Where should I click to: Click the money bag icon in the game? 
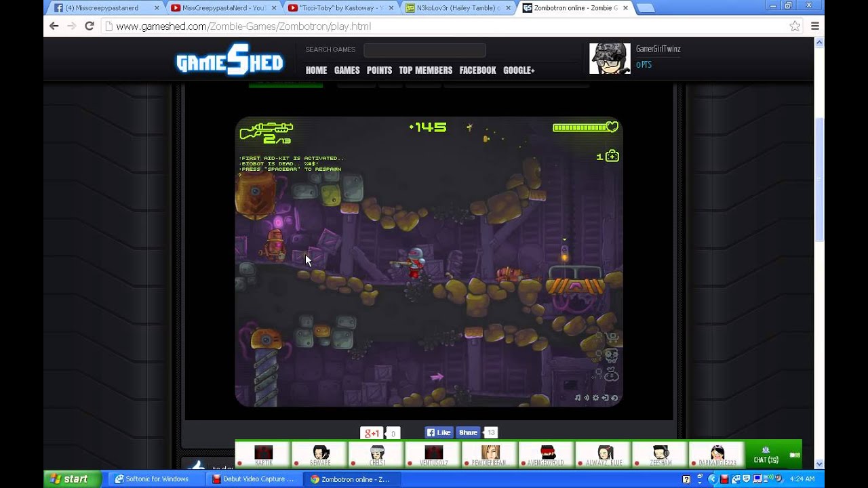(x=612, y=374)
